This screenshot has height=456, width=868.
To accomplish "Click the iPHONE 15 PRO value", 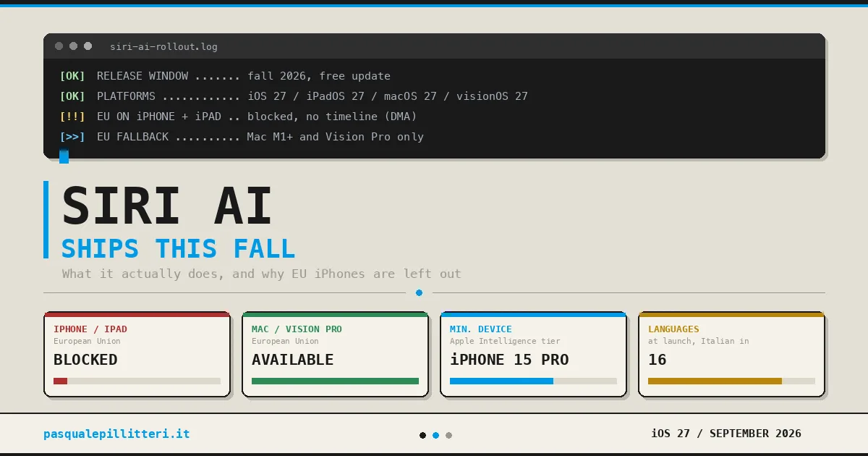I will [x=509, y=360].
